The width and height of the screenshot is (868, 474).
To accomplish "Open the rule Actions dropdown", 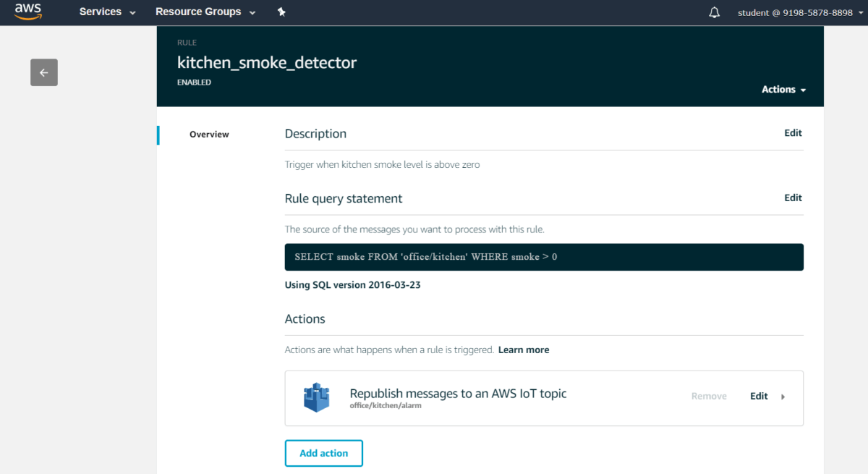I will pyautogui.click(x=784, y=90).
